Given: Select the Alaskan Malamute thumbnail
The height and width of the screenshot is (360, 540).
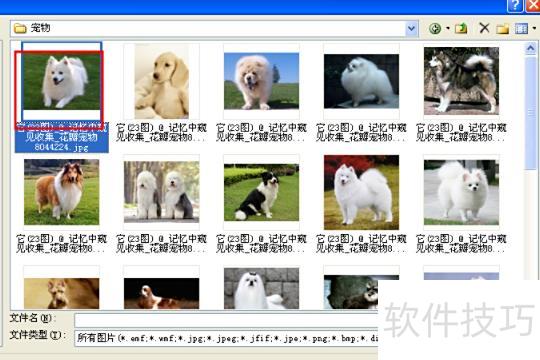Looking at the screenshot, I should pos(461,81).
